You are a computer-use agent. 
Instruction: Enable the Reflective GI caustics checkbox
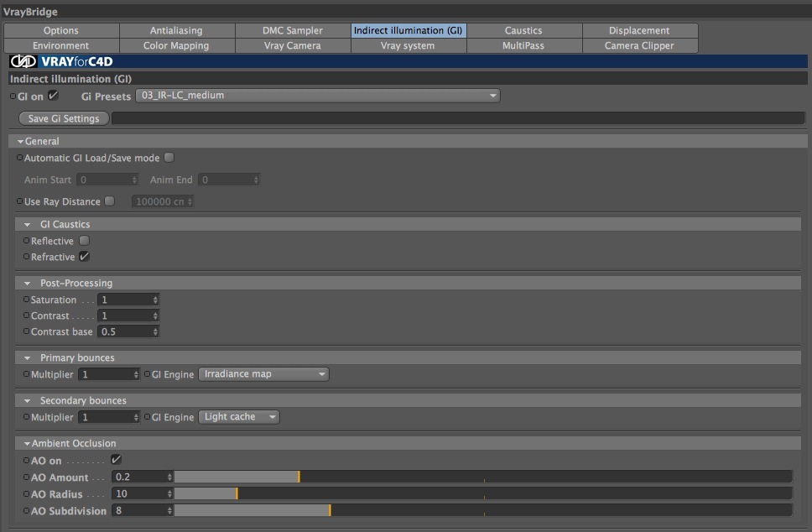[85, 240]
